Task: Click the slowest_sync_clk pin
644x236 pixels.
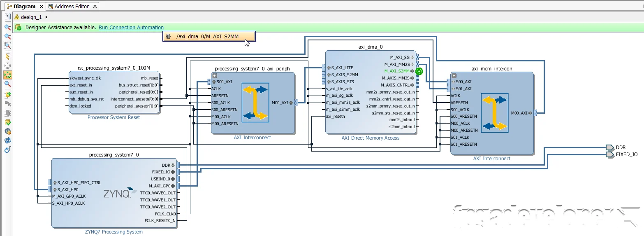Action: click(x=85, y=78)
